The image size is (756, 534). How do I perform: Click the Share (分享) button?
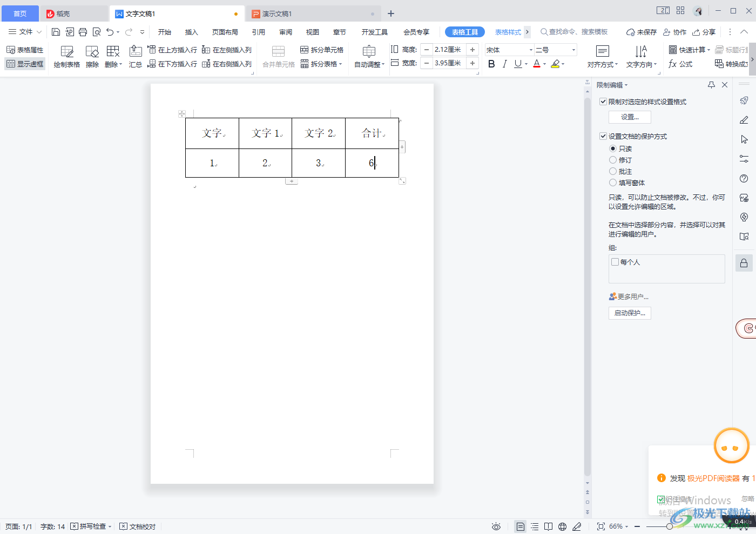click(x=704, y=32)
